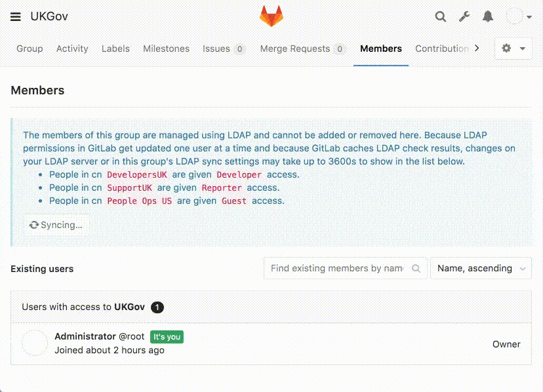This screenshot has width=543, height=392.
Task: Open admin area wrench icon
Action: pos(464,17)
